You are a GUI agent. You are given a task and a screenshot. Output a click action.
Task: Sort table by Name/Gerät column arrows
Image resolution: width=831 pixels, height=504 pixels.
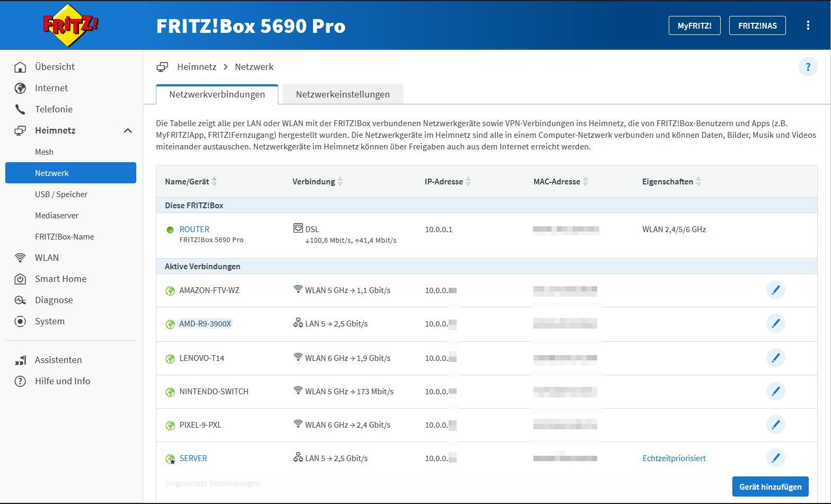click(x=214, y=181)
